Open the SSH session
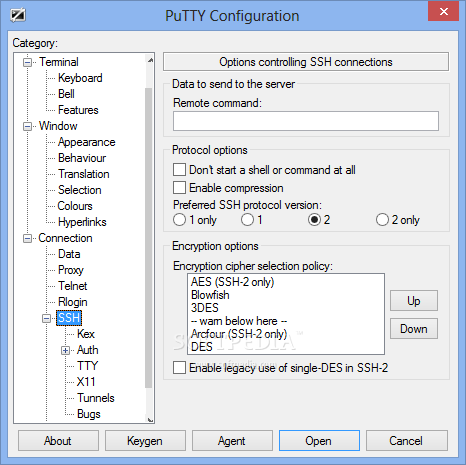This screenshot has height=465, width=466. tap(319, 441)
